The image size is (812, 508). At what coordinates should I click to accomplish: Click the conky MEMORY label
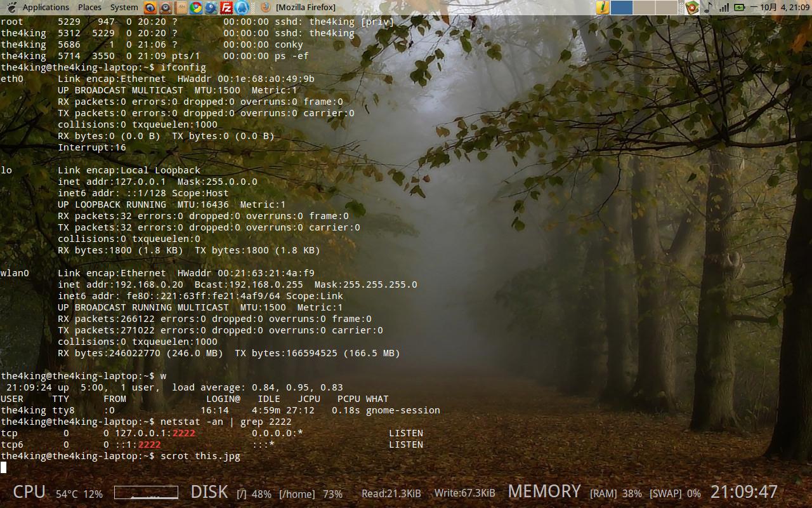(544, 492)
